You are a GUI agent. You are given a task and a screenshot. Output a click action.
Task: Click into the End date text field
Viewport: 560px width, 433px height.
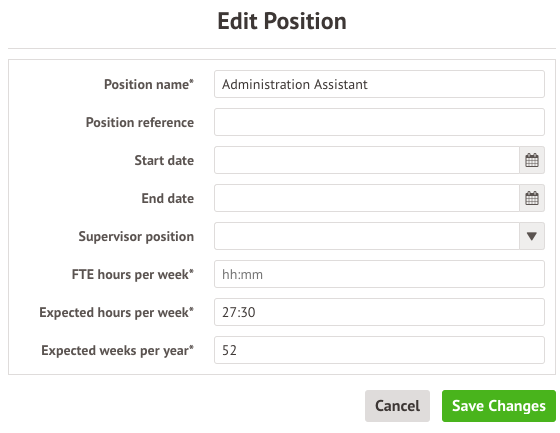tap(367, 198)
